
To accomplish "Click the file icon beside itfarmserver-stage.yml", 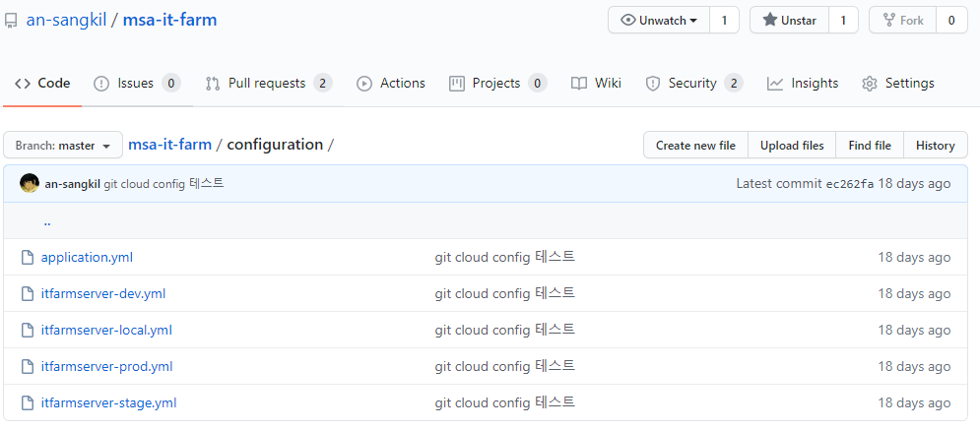I will click(x=27, y=403).
